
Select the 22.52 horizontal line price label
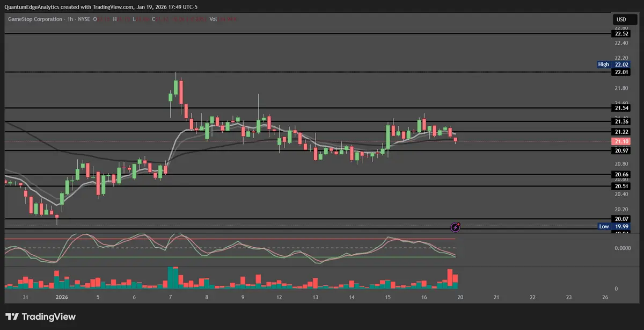pos(621,33)
